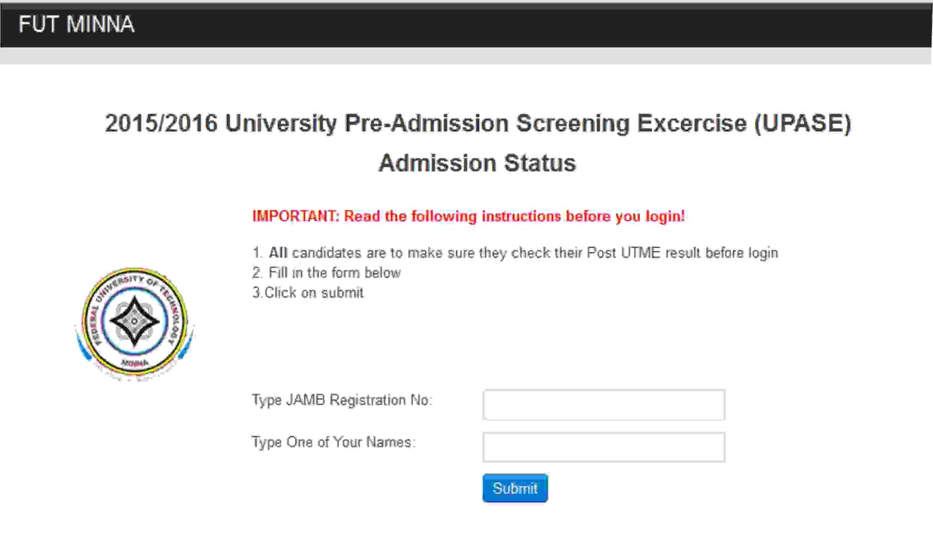Screen dimensions: 933x560
Task: Click the Type One of Your Names field
Action: [604, 447]
